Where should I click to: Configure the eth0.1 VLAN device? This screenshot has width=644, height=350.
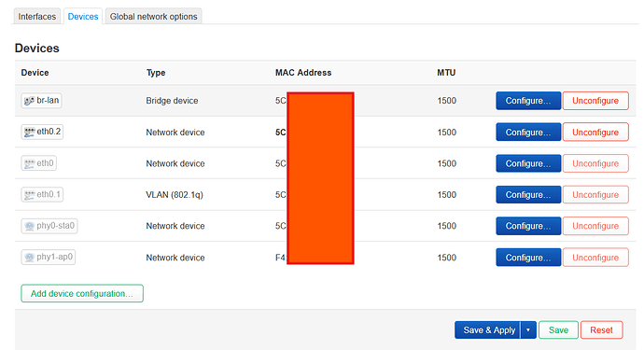[528, 195]
